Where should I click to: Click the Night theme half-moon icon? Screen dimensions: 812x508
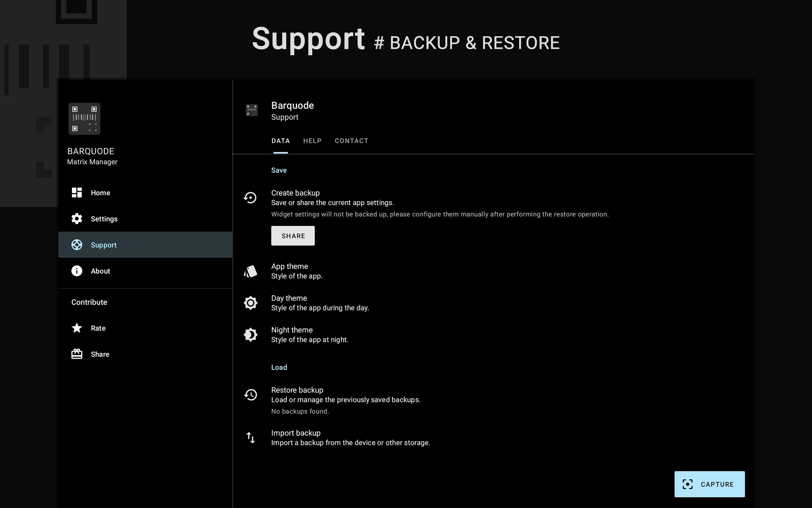(250, 335)
